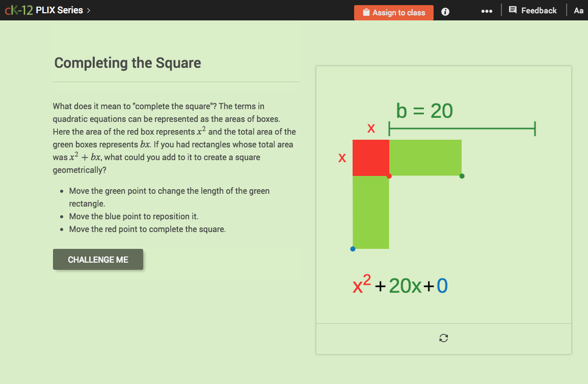Select the green point on the rectangle
Screen dimensions: 588x384
[462, 175]
